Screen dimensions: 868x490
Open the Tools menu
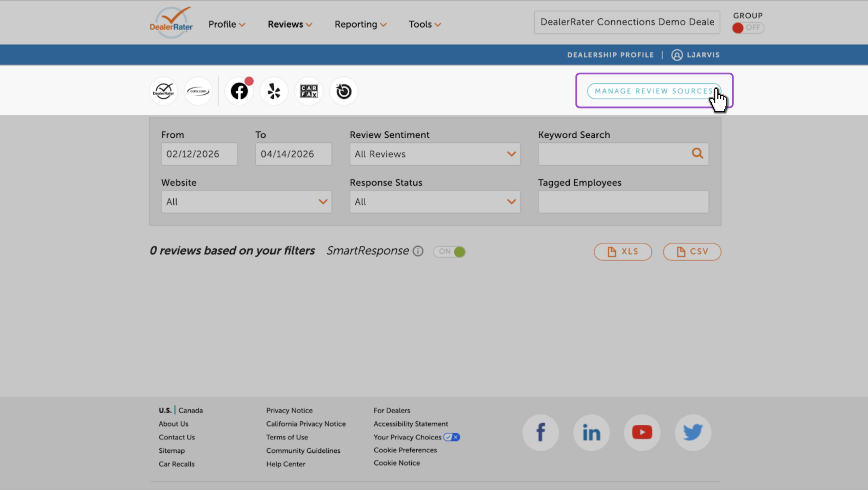point(425,24)
